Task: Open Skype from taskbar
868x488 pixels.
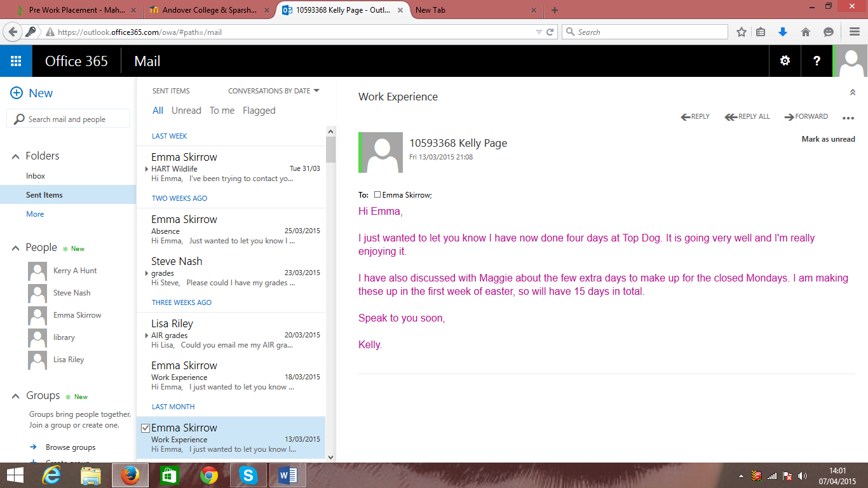Action: [248, 475]
